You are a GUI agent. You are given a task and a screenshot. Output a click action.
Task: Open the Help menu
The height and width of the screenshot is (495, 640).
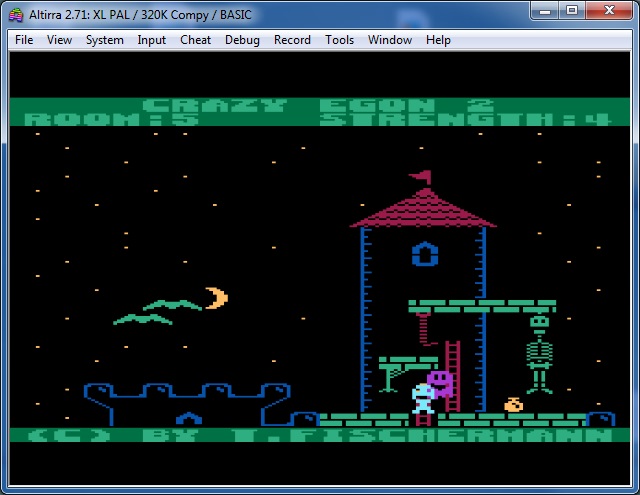point(438,40)
